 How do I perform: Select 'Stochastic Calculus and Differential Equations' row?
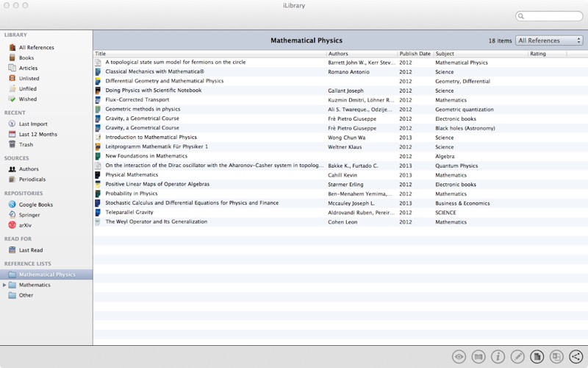(340, 203)
